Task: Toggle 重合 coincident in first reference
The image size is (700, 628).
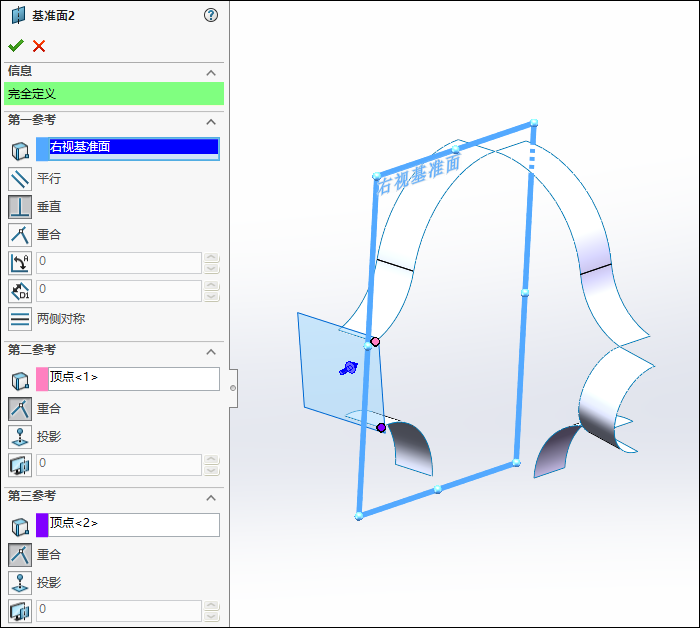Action: pyautogui.click(x=20, y=235)
